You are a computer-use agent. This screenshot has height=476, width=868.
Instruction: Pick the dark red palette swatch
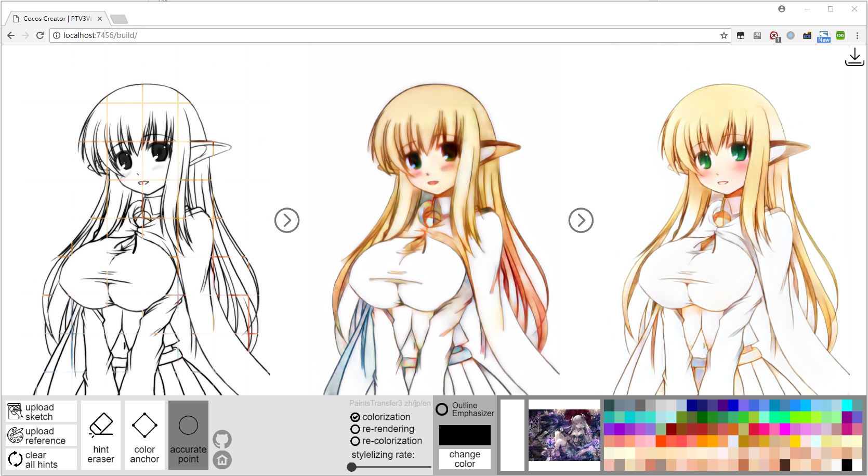point(672,429)
